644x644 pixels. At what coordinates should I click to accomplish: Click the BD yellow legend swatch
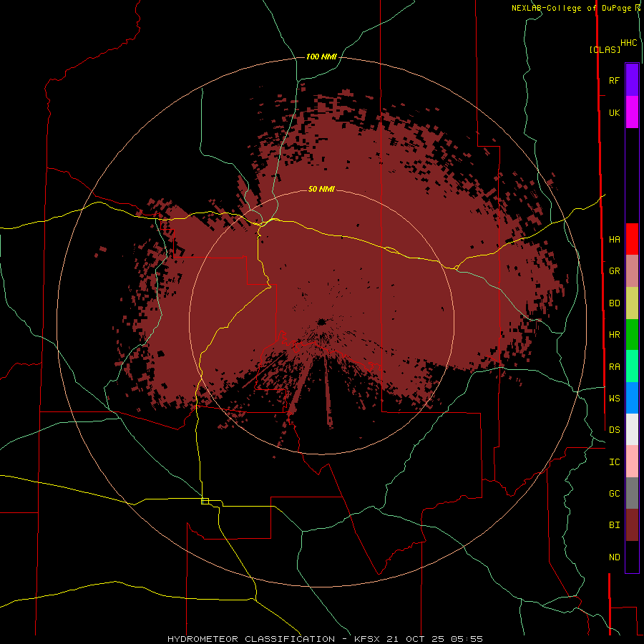pos(632,303)
